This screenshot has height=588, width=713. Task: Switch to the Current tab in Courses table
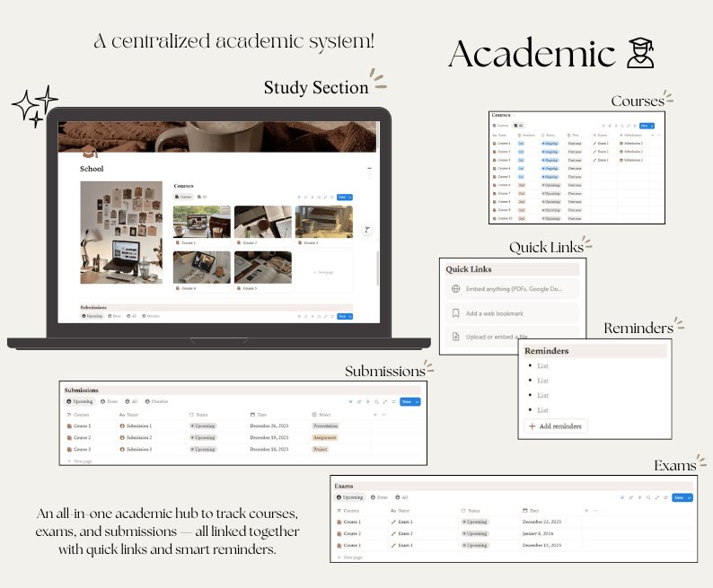click(501, 126)
